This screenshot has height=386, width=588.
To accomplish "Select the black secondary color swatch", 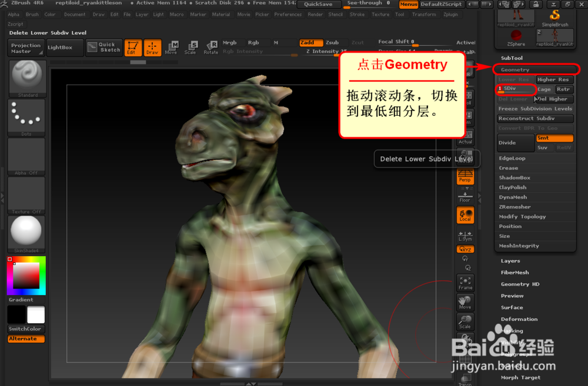I will (x=17, y=314).
